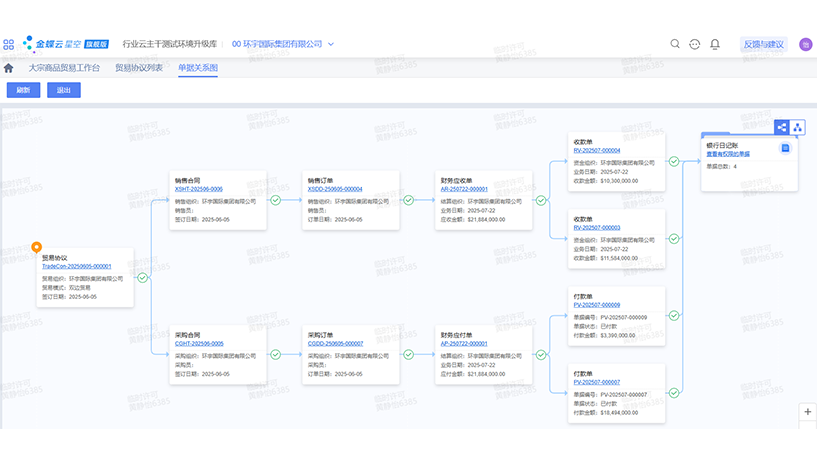
Task: Click the zoom in plus button
Action: coord(808,412)
